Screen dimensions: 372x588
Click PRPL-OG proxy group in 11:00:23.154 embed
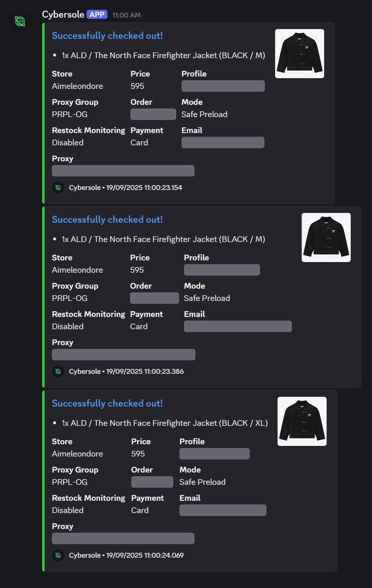coord(70,114)
